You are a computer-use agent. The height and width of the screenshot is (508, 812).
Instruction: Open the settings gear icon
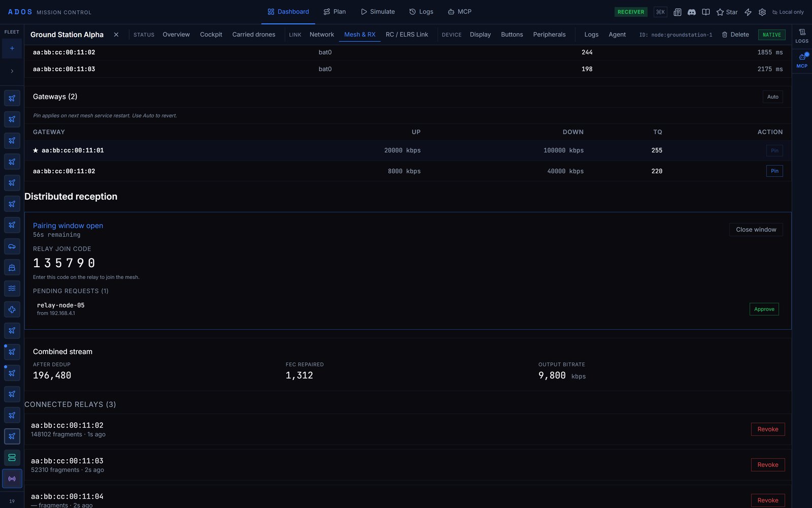tap(762, 12)
